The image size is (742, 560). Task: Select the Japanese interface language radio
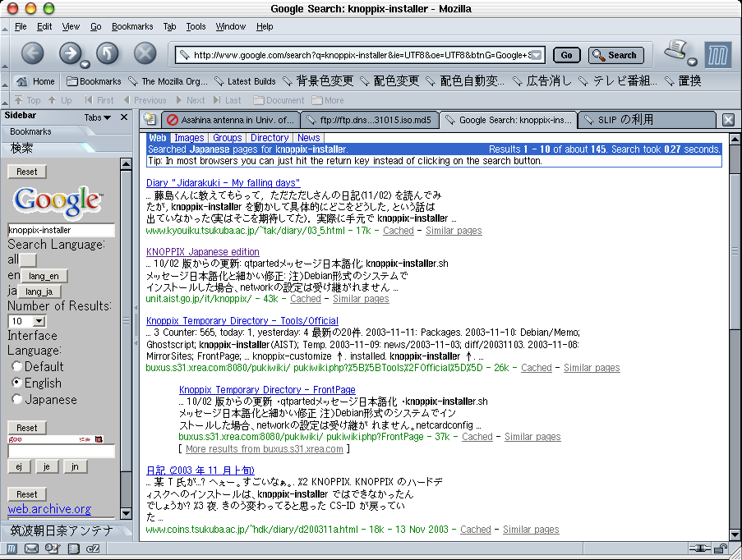coord(17,399)
